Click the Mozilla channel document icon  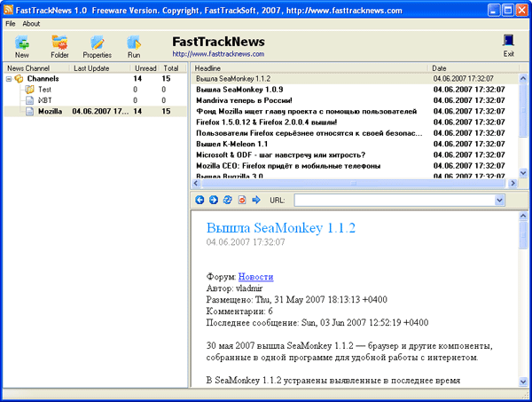pos(30,111)
